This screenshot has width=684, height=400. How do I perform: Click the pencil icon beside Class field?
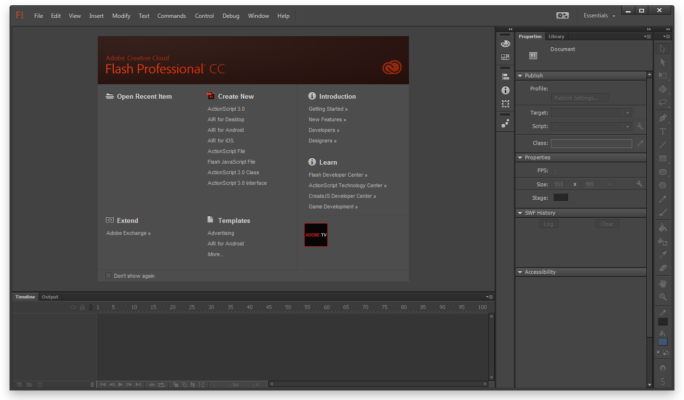click(640, 143)
